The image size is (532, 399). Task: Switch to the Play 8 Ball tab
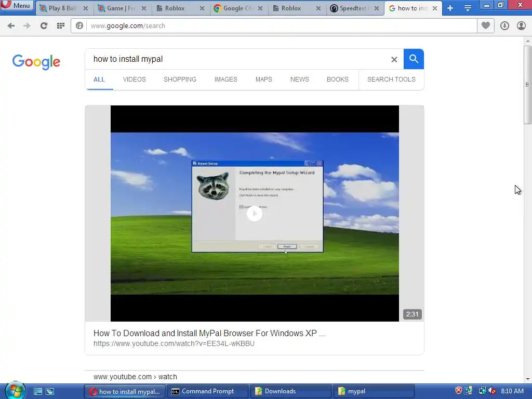[x=63, y=8]
